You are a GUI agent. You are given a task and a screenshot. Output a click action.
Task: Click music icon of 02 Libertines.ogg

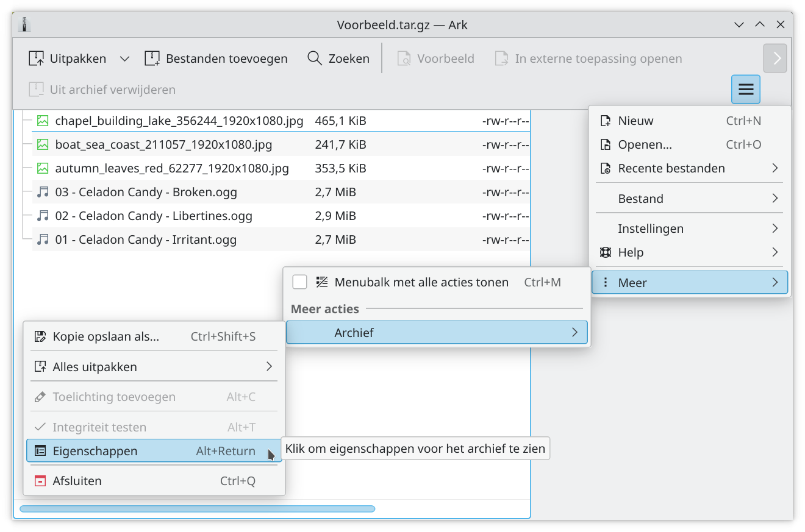click(43, 216)
